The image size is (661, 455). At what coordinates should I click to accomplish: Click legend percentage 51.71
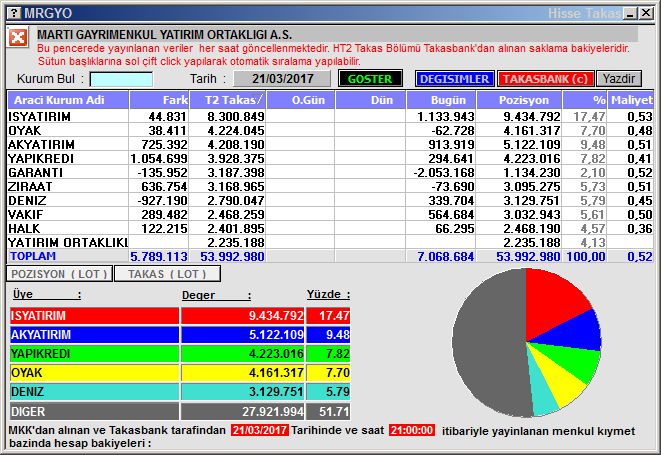click(x=334, y=412)
